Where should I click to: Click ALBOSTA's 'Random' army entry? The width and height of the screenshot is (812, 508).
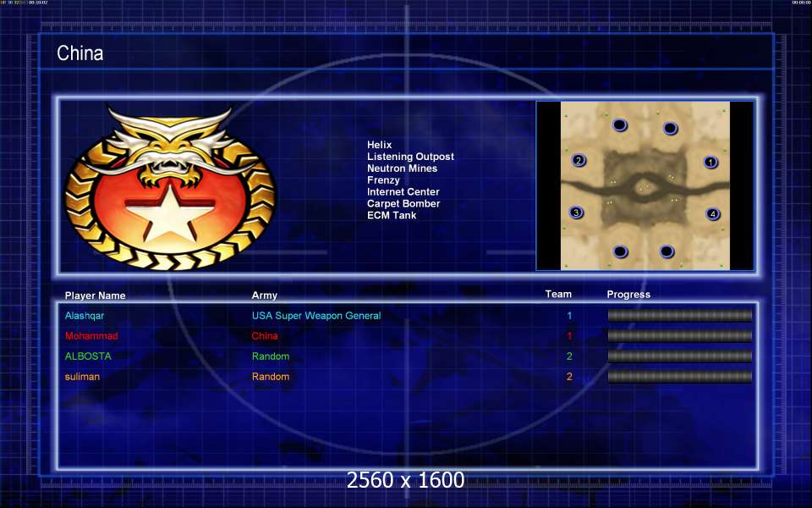271,356
